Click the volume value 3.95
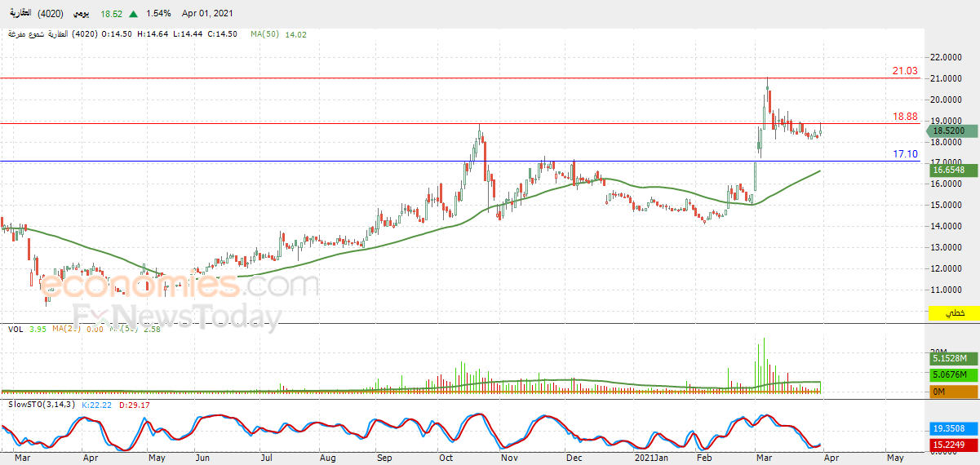Image resolution: width=980 pixels, height=465 pixels. coord(38,330)
